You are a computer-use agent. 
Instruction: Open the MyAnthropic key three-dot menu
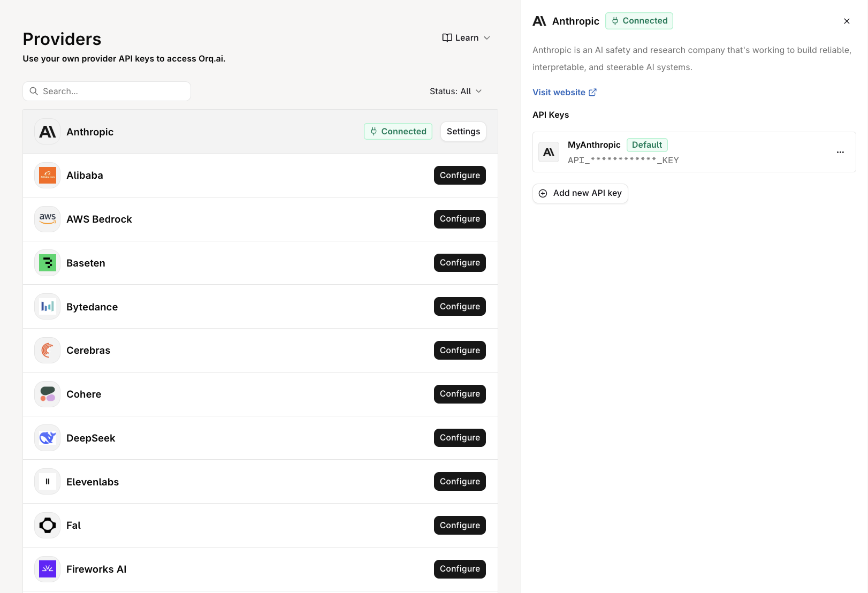point(840,152)
